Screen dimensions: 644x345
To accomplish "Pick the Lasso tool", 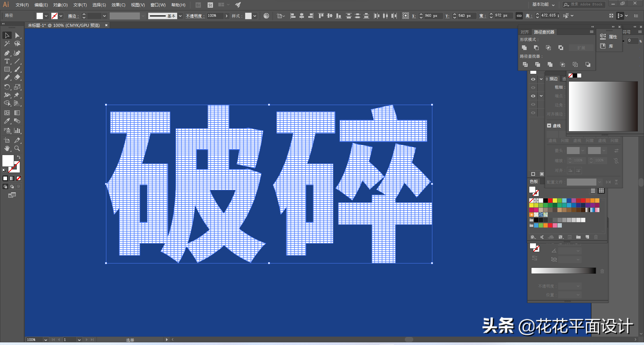I will [17, 44].
